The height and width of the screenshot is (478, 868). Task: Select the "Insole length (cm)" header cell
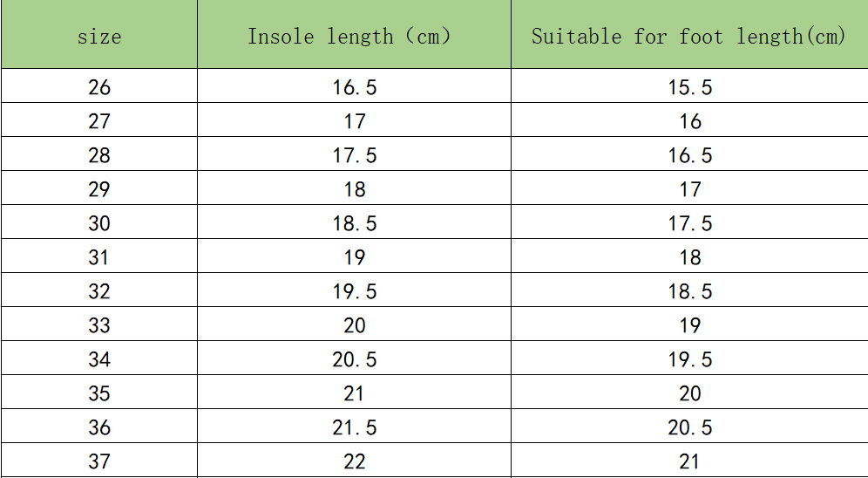pos(349,37)
